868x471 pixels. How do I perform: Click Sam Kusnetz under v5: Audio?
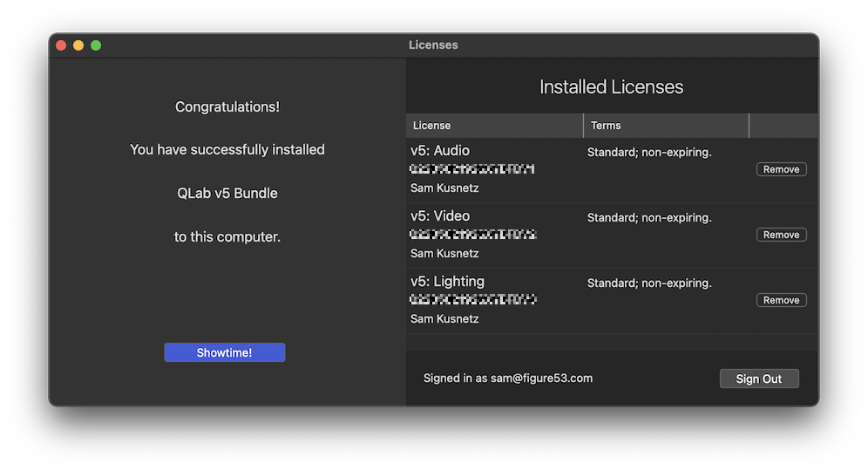click(x=444, y=188)
